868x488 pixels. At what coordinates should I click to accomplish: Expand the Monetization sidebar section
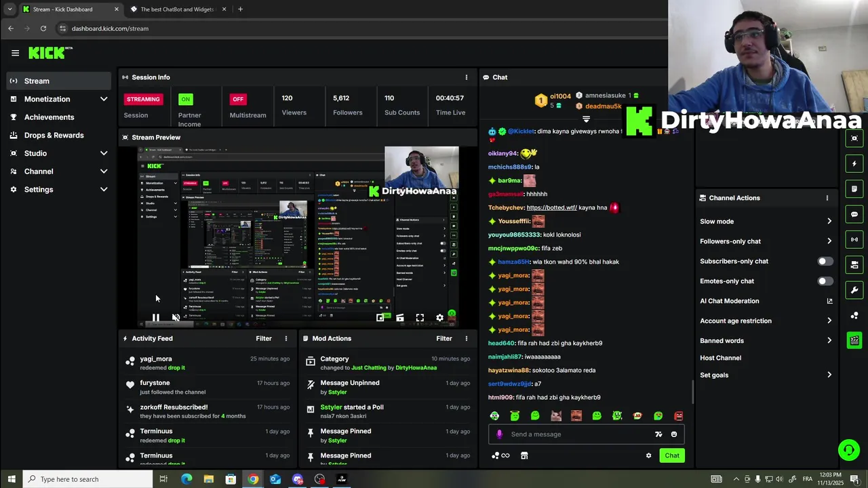tap(104, 99)
